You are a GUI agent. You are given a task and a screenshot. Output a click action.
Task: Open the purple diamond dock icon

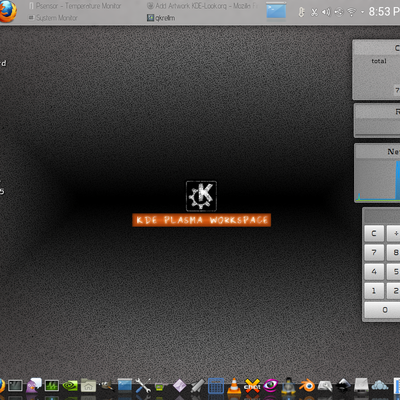(x=179, y=386)
